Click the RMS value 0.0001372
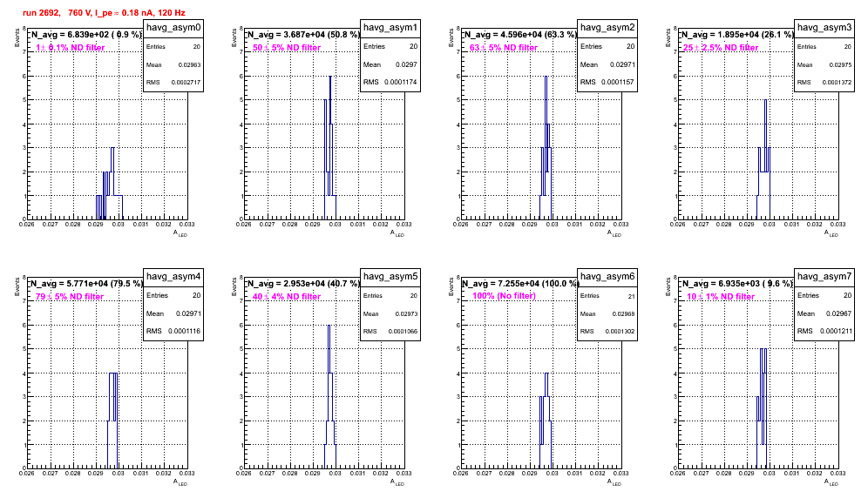Screen dimensions: 868x498 point(837,83)
